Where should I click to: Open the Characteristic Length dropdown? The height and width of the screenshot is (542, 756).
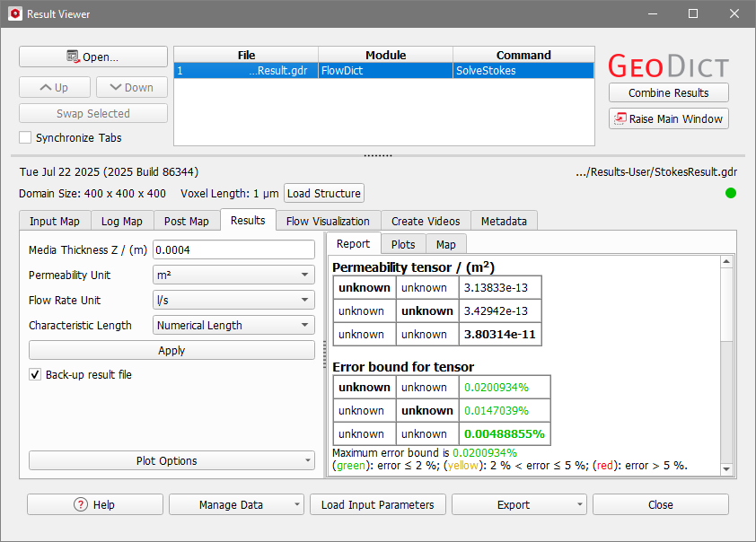pyautogui.click(x=233, y=326)
